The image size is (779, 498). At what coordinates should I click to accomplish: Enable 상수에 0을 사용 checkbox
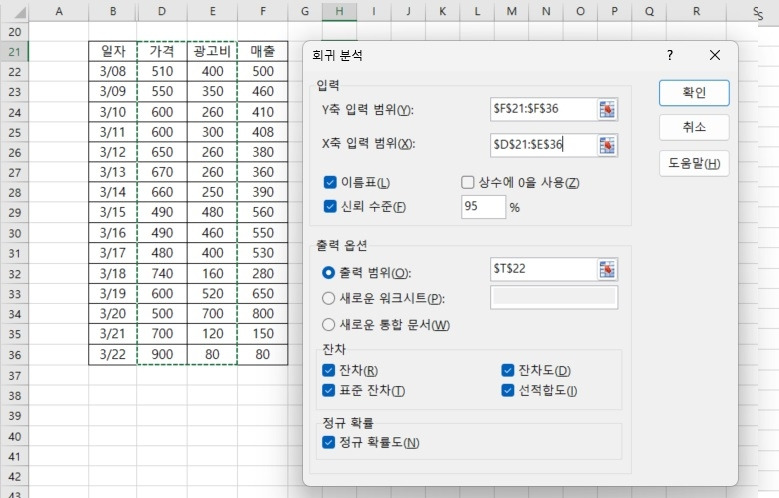[x=467, y=182]
